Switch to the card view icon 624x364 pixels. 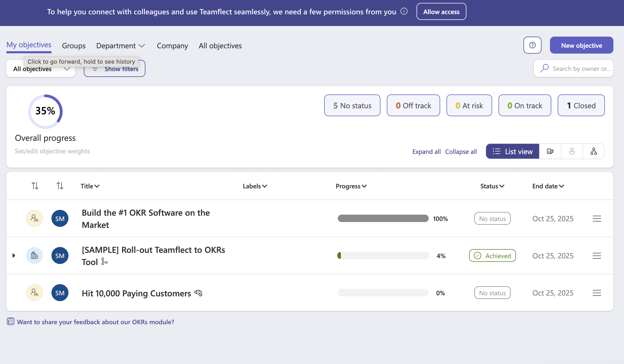[x=550, y=151]
